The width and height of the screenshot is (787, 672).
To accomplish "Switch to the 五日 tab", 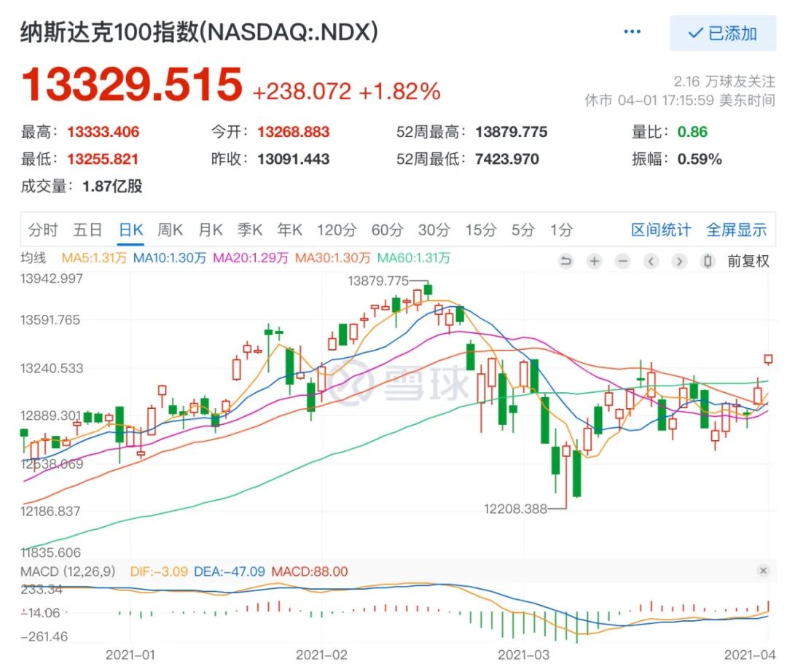I will pyautogui.click(x=88, y=230).
